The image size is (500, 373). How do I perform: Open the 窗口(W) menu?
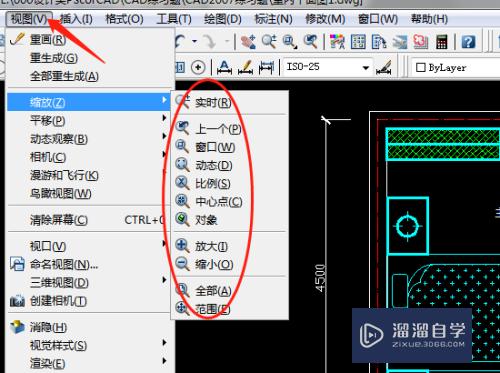(x=378, y=19)
